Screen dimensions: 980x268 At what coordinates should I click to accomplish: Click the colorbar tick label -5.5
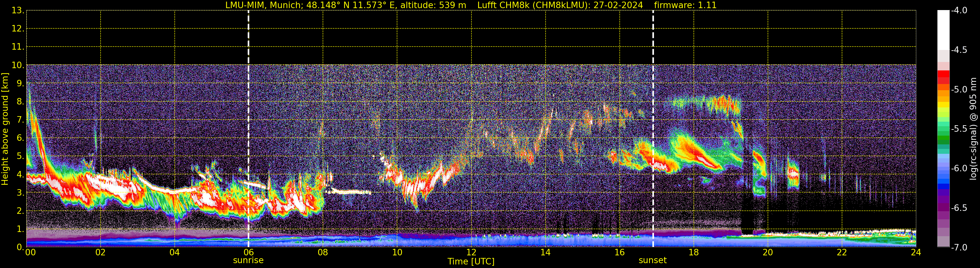tap(959, 129)
